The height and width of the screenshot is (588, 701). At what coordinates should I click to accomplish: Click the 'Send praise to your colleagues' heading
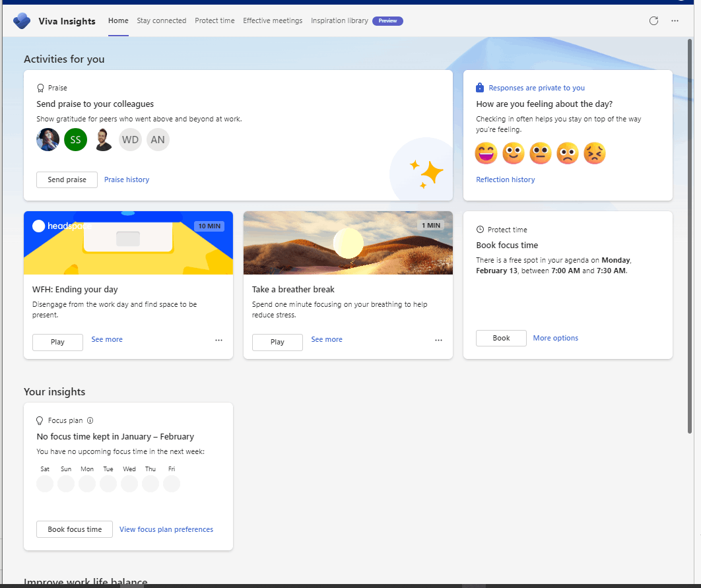coord(95,104)
